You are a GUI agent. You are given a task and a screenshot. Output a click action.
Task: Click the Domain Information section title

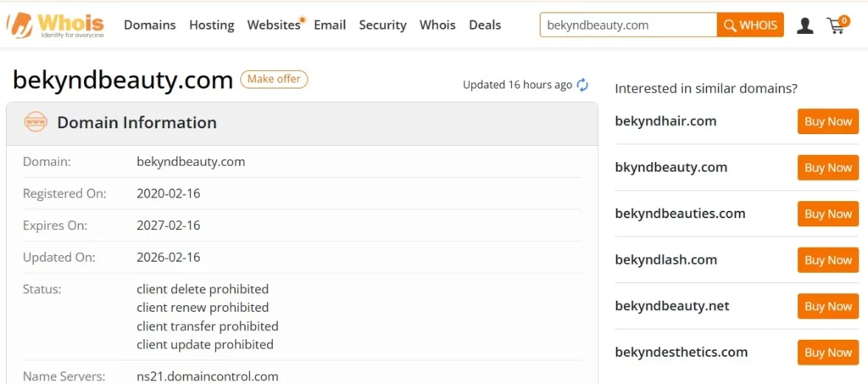pyautogui.click(x=136, y=123)
